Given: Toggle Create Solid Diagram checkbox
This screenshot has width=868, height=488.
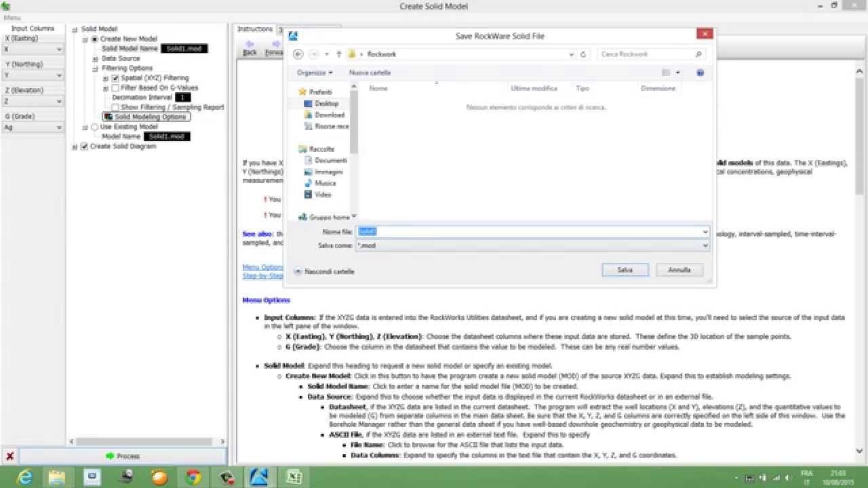Looking at the screenshot, I should [x=84, y=146].
